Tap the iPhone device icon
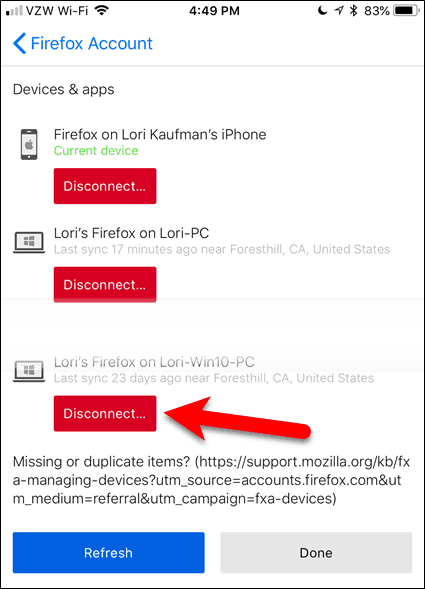The height and width of the screenshot is (589, 425). pos(29,144)
